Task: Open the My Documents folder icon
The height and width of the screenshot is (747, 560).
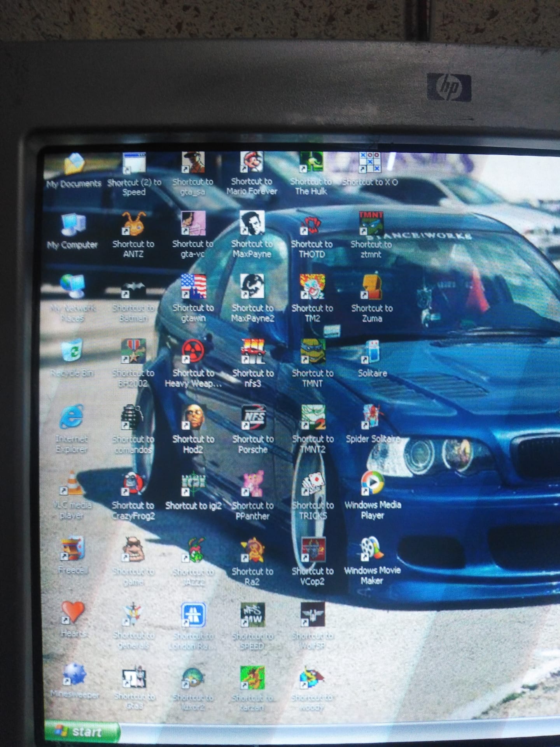Action: point(73,164)
